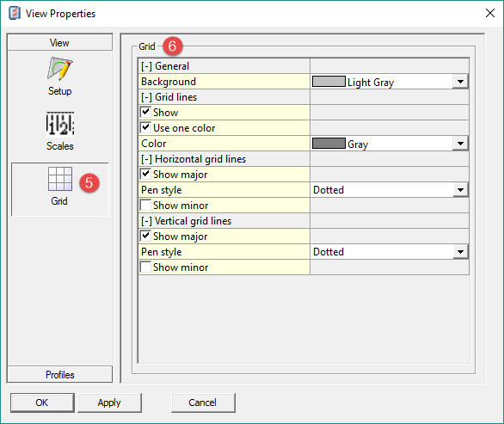Image resolution: width=504 pixels, height=424 pixels.
Task: Collapse the General section
Action: (146, 66)
